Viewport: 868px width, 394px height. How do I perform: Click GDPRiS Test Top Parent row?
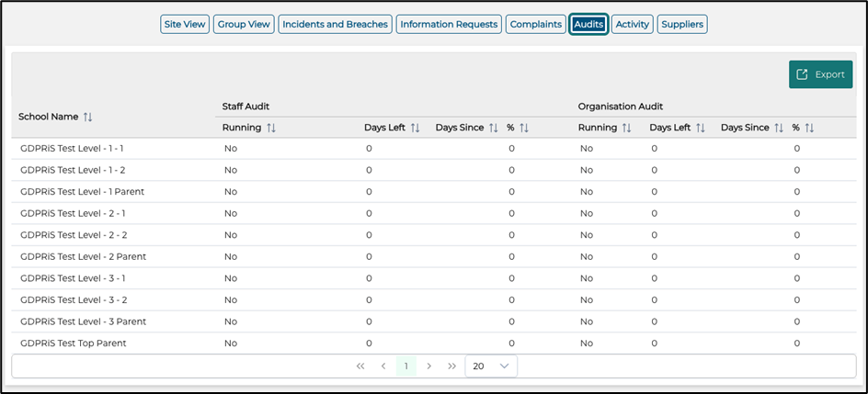pyautogui.click(x=74, y=343)
